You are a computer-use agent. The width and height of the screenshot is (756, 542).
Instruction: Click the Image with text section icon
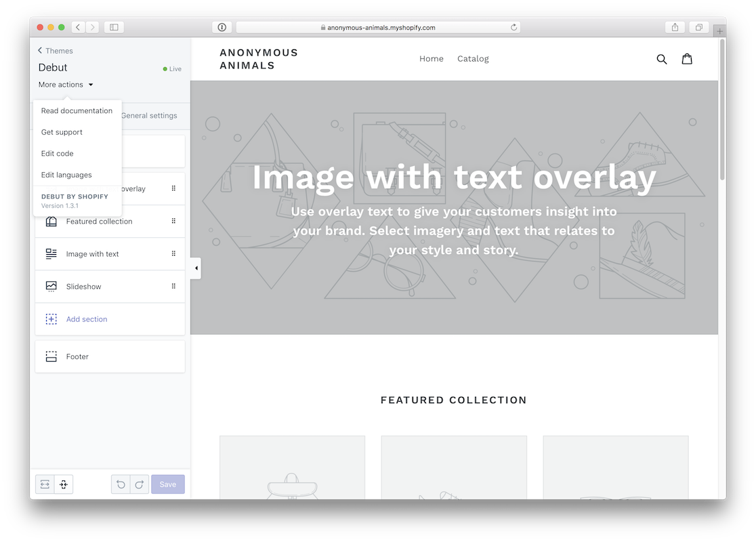point(51,253)
